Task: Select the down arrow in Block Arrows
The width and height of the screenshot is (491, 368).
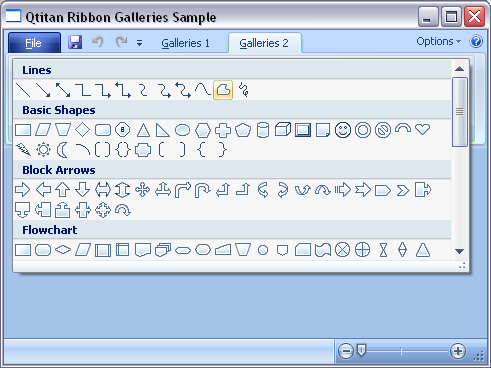Action: coord(83,190)
